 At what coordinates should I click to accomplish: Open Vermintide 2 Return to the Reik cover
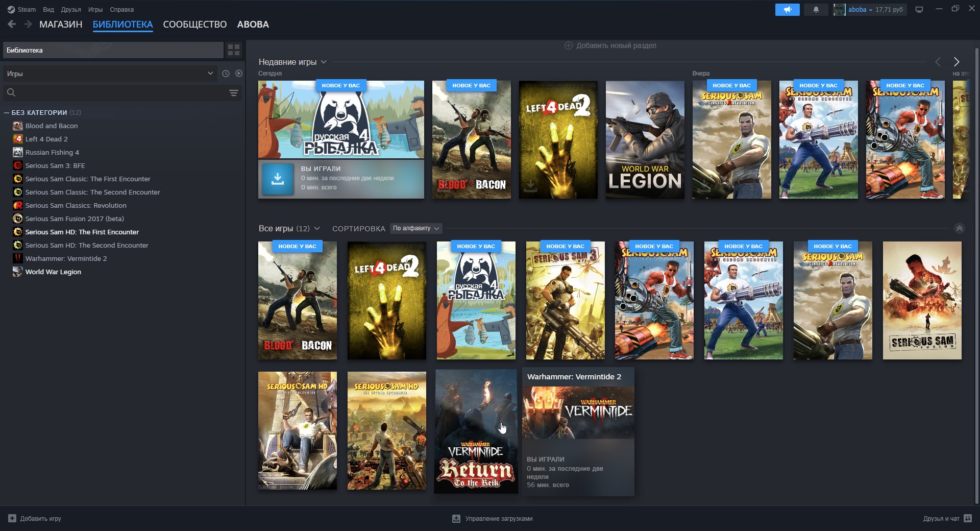pos(476,431)
